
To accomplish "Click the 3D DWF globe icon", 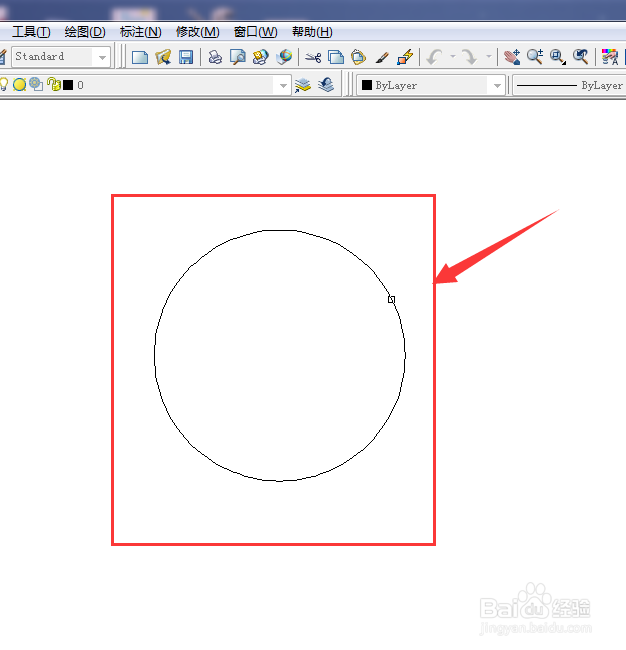I will pos(284,57).
